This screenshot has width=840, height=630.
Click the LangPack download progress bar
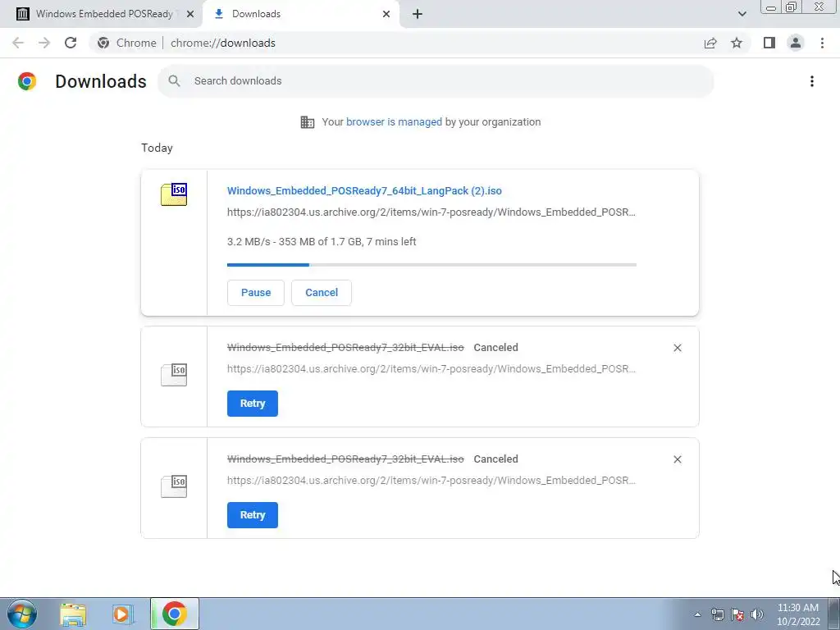tap(431, 265)
